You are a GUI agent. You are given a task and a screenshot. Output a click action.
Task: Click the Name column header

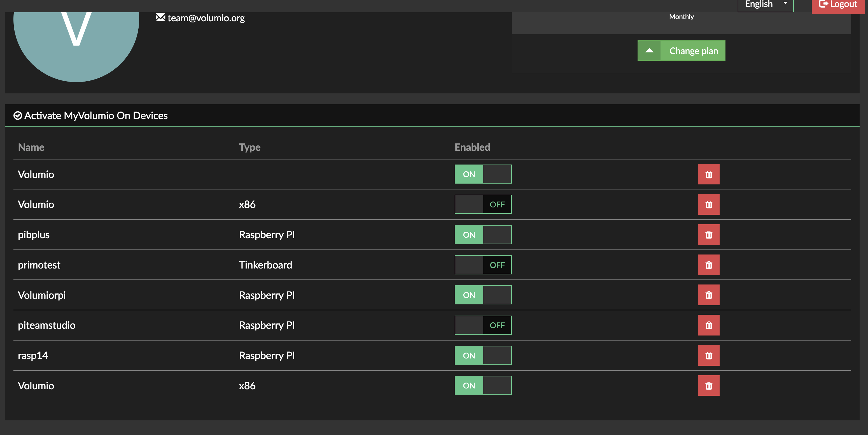coord(31,147)
